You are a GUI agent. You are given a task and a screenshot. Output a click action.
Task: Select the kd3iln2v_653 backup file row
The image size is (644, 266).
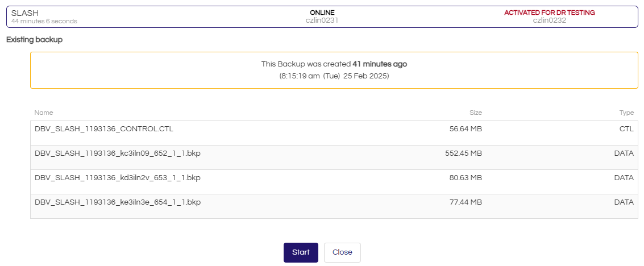pyautogui.click(x=118, y=178)
